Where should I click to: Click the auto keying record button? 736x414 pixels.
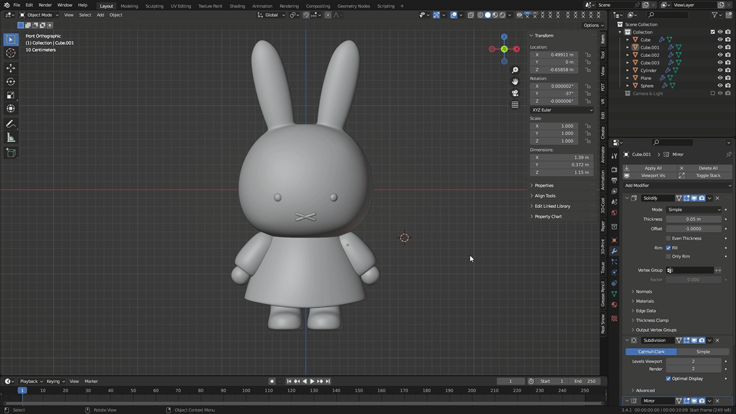coord(272,382)
